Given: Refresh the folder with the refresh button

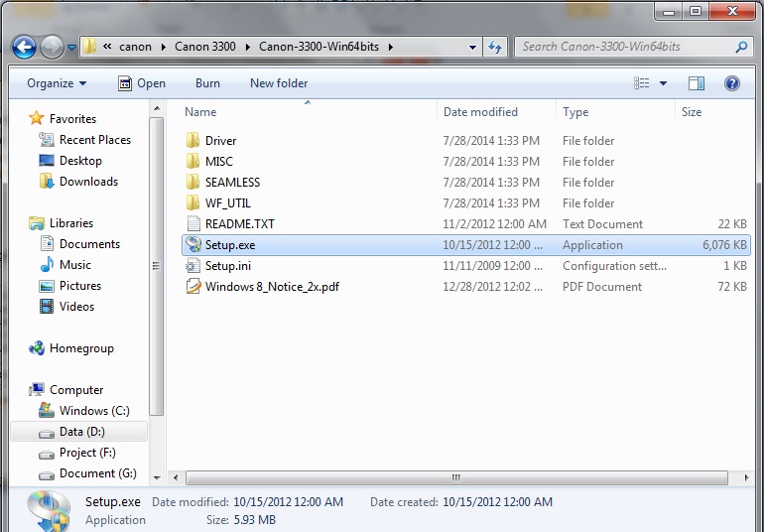Looking at the screenshot, I should pos(495,48).
